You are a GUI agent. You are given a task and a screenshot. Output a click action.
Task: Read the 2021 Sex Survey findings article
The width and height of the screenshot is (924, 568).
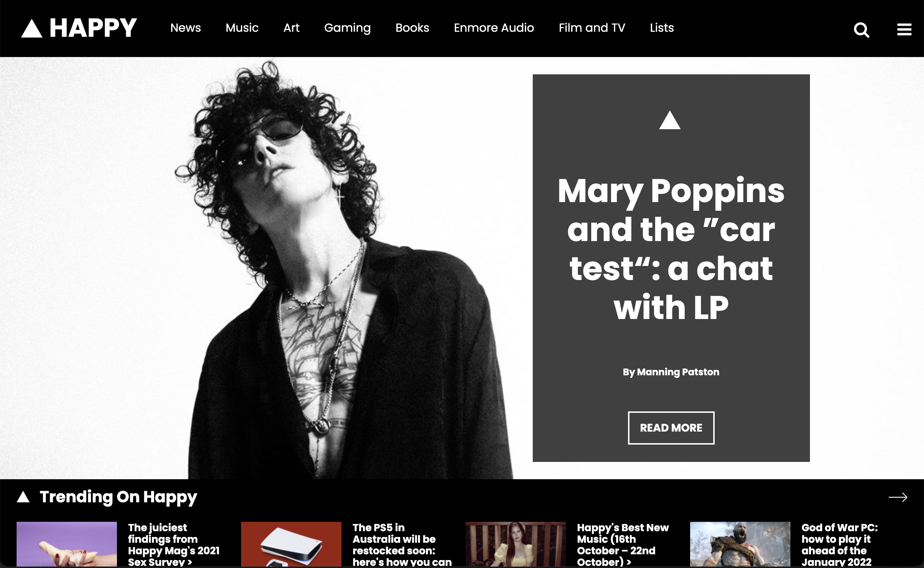pyautogui.click(x=174, y=544)
